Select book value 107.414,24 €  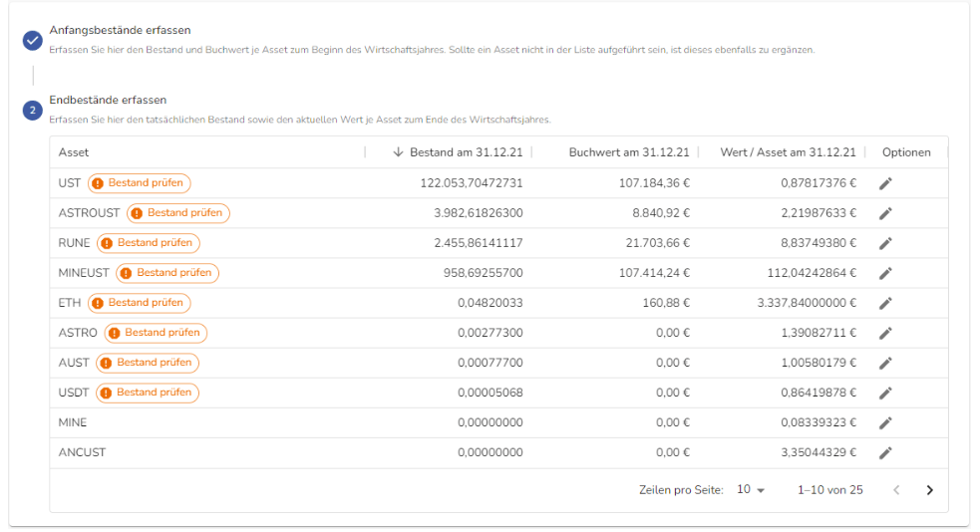(x=654, y=273)
